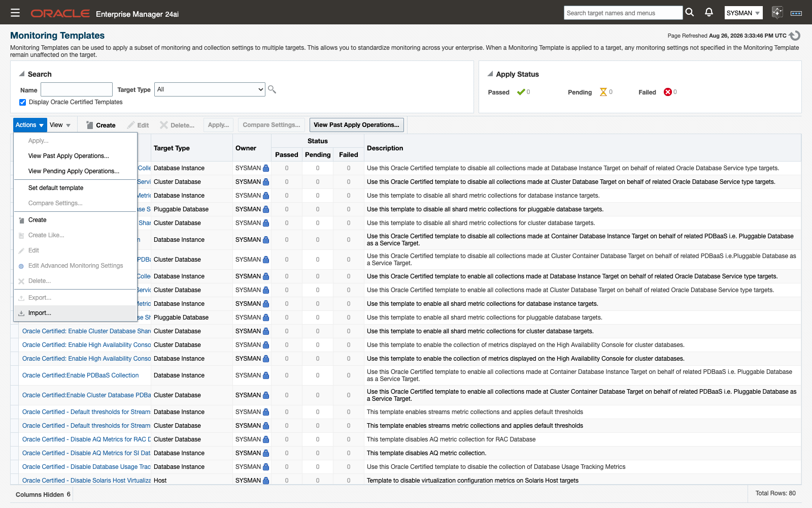The height and width of the screenshot is (508, 812).
Task: Click lock icon for Oracle Certified:Enable PDBaaS Collection
Action: tap(266, 375)
